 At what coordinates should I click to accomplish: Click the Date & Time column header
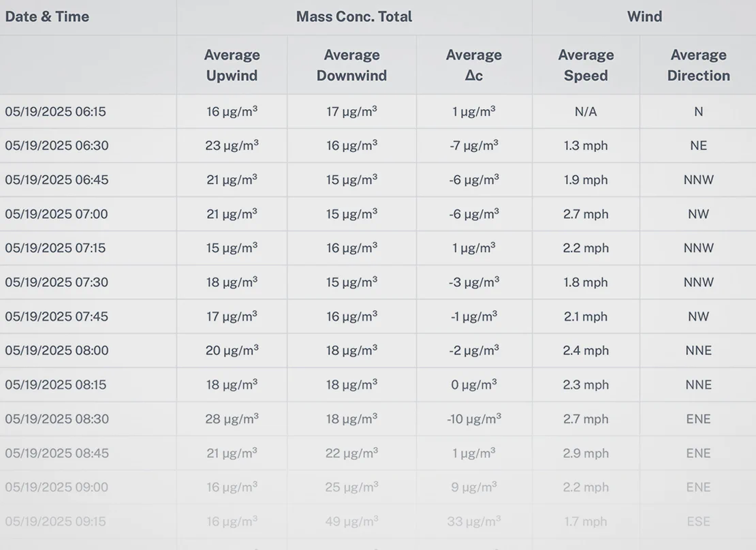tap(47, 16)
